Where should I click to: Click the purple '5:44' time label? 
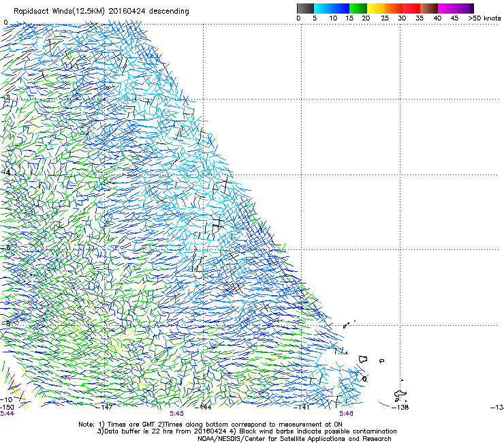click(x=7, y=414)
